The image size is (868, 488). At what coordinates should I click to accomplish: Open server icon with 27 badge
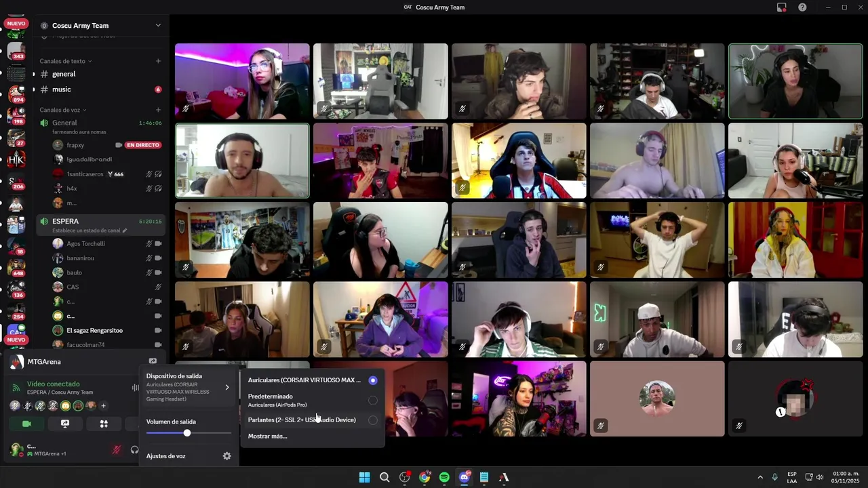point(16,138)
